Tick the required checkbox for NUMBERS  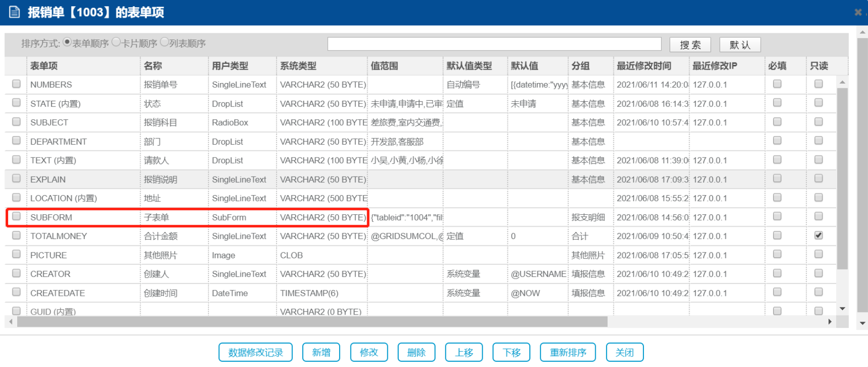[x=777, y=84]
